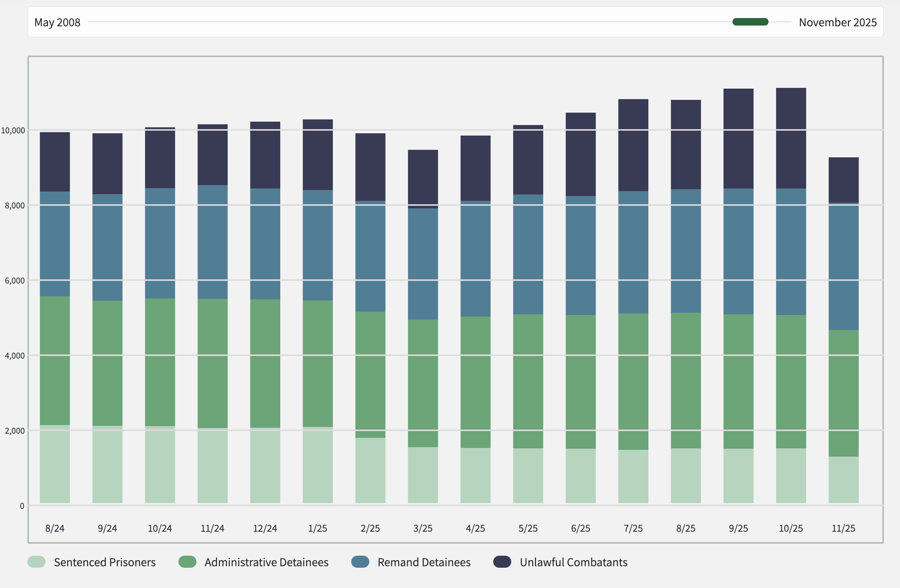Click the green date range slider handle

(x=750, y=22)
